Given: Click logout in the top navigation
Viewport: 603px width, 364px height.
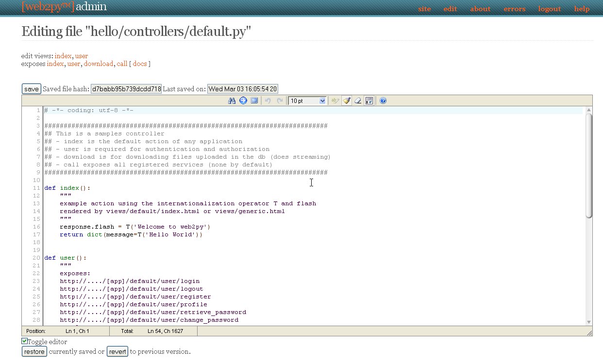Looking at the screenshot, I should pyautogui.click(x=549, y=9).
